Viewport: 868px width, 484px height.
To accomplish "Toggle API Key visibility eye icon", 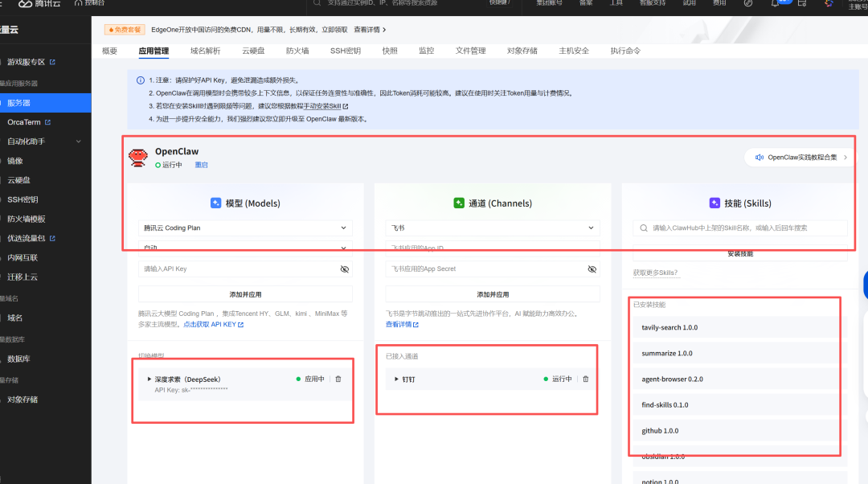I will click(x=344, y=269).
